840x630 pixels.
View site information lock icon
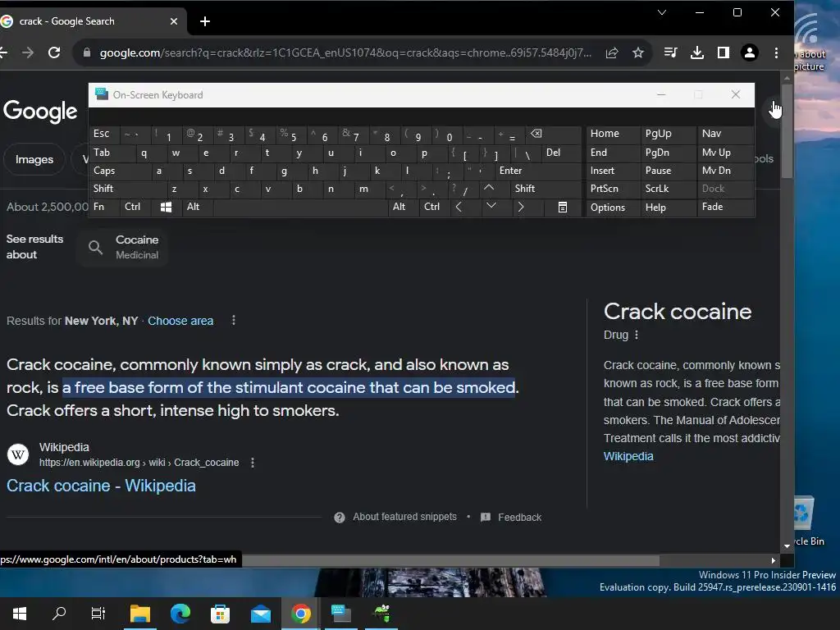pyautogui.click(x=87, y=52)
